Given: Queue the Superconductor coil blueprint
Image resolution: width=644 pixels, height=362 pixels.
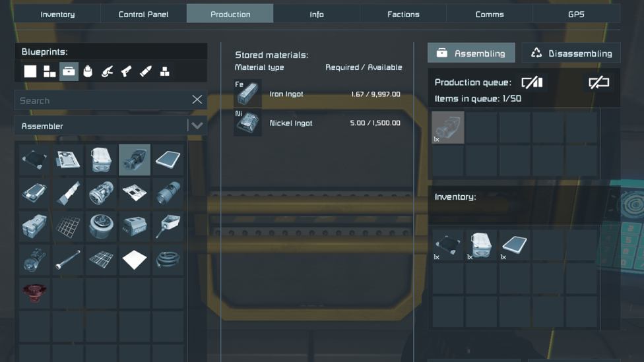Looking at the screenshot, I should click(168, 259).
